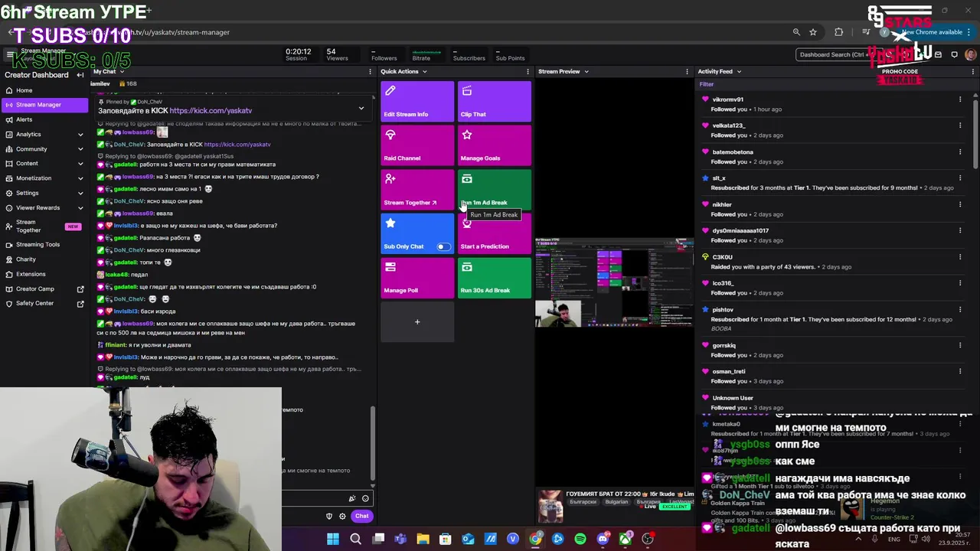Click the My Chat scrollbar
The height and width of the screenshot is (551, 980).
(x=374, y=444)
